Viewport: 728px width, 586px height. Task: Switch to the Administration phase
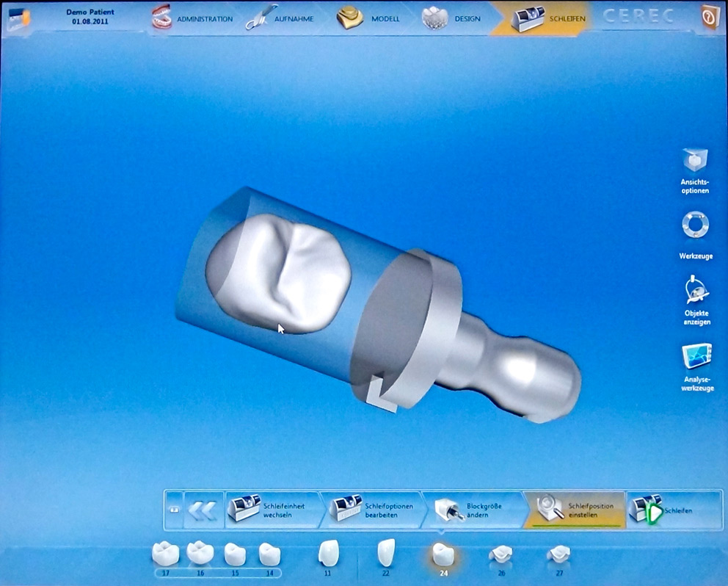194,18
